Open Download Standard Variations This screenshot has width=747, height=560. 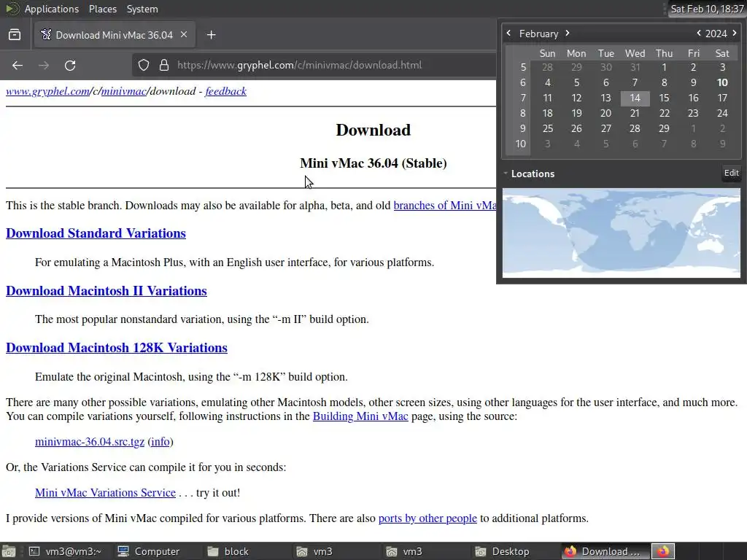96,233
